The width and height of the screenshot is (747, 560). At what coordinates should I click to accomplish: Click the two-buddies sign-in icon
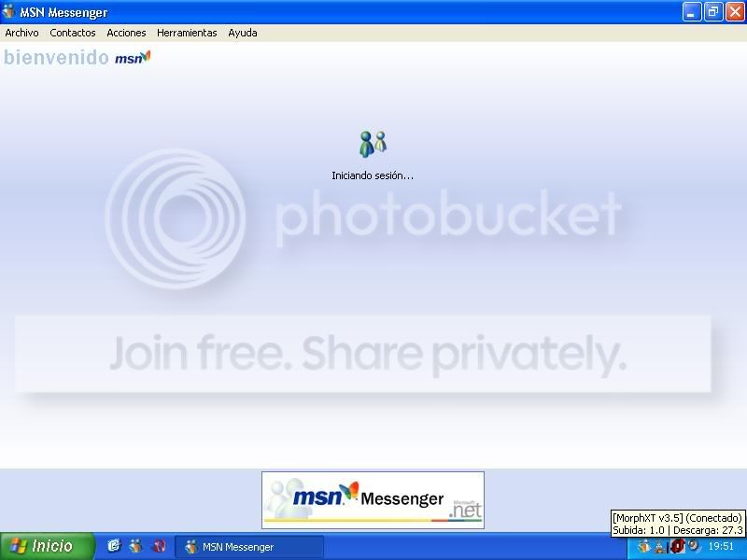click(373, 144)
